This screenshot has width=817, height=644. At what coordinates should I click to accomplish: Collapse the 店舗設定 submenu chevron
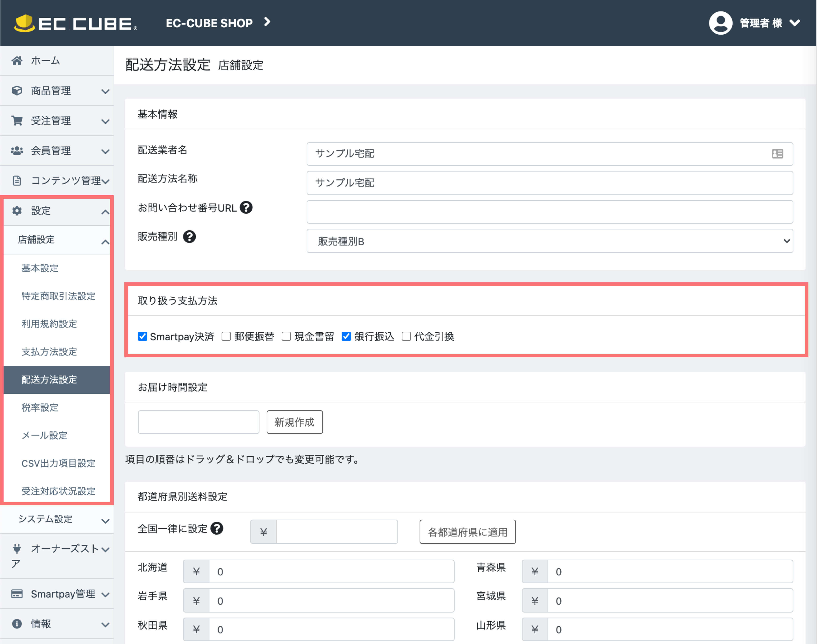coord(105,242)
